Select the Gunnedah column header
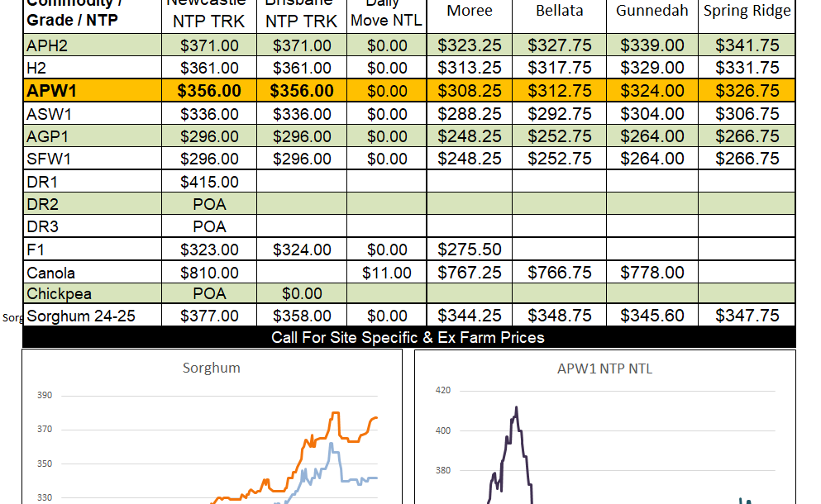The width and height of the screenshot is (821, 504). click(652, 11)
